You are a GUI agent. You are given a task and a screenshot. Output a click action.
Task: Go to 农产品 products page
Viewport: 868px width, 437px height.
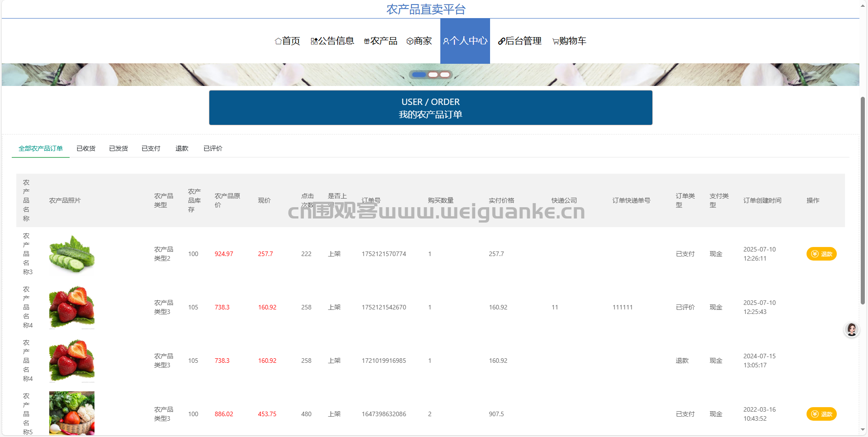(x=381, y=41)
